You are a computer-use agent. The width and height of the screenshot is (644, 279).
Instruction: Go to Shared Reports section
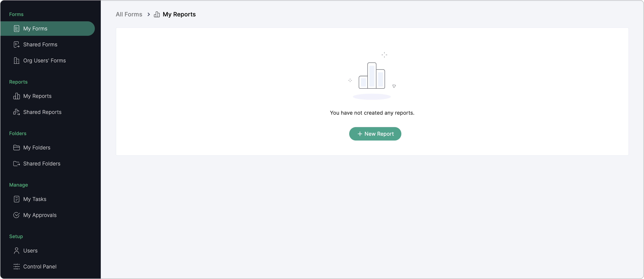pyautogui.click(x=42, y=112)
